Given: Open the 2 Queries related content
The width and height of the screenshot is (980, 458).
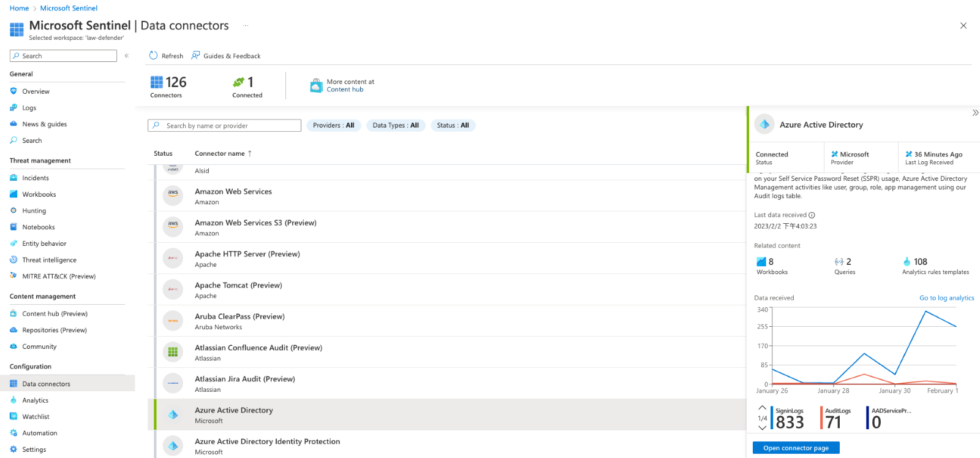Looking at the screenshot, I should pos(845,266).
